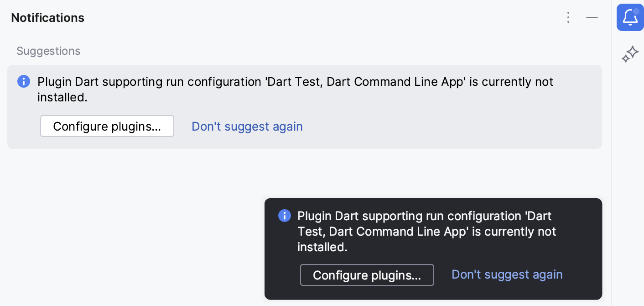Screen dimensions: 644x306
Task: Click the badge dot on the bell icon
Action: [637, 11]
